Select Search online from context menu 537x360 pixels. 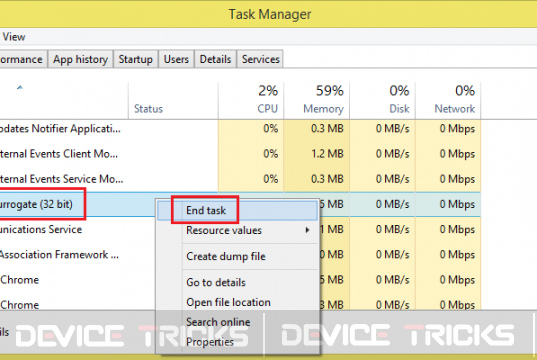218,322
